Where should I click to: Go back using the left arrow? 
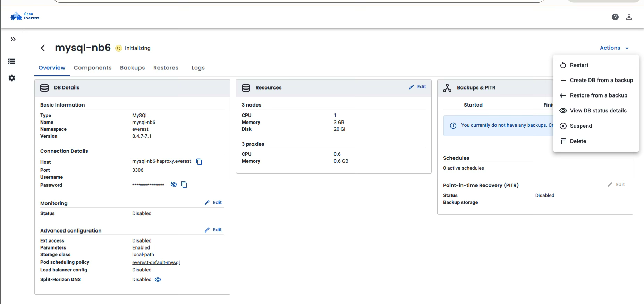click(43, 48)
